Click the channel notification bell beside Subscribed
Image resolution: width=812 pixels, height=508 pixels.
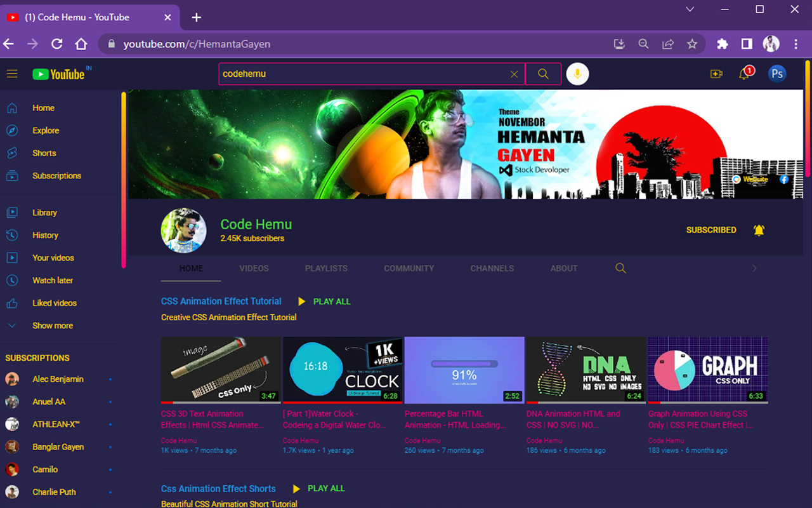click(759, 230)
